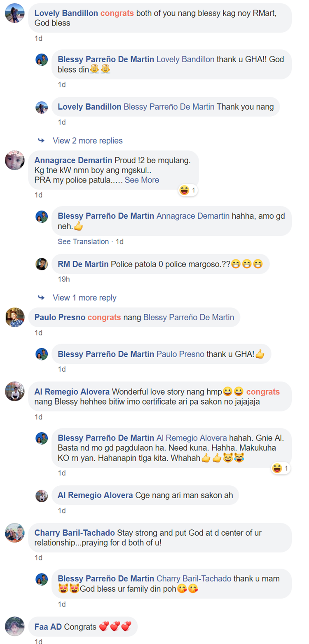Click RM De Martin's small avatar
Screen dimensions: 309x644
[x=42, y=264]
